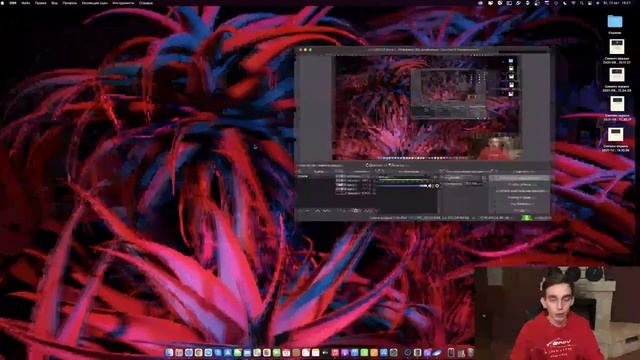This screenshot has height=360, width=640.
Task: Click the OBS preview canvas
Action: [427, 108]
